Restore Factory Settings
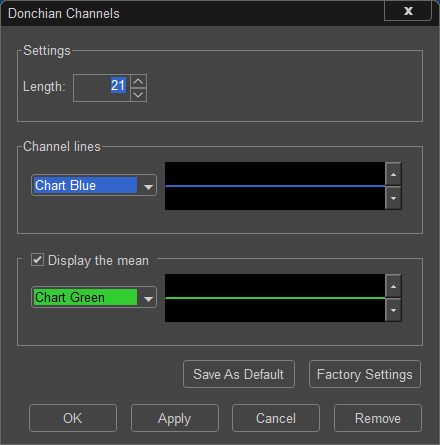Image resolution: width=440 pixels, height=445 pixels. click(365, 374)
